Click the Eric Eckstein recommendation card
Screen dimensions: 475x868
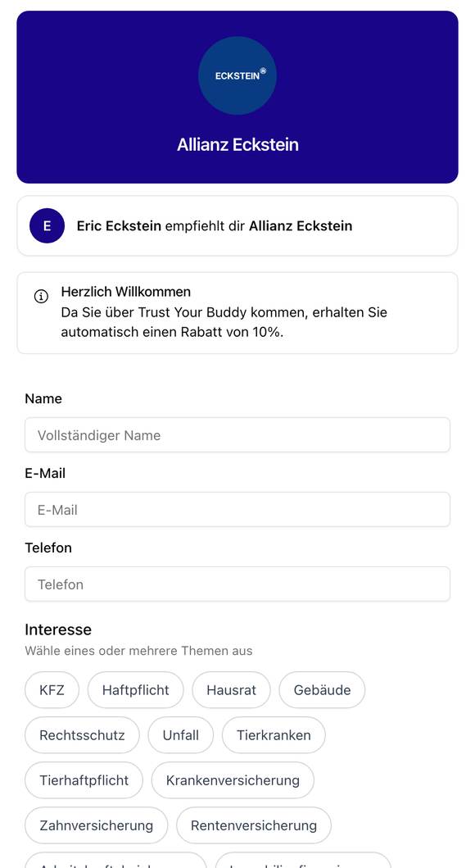tap(237, 226)
